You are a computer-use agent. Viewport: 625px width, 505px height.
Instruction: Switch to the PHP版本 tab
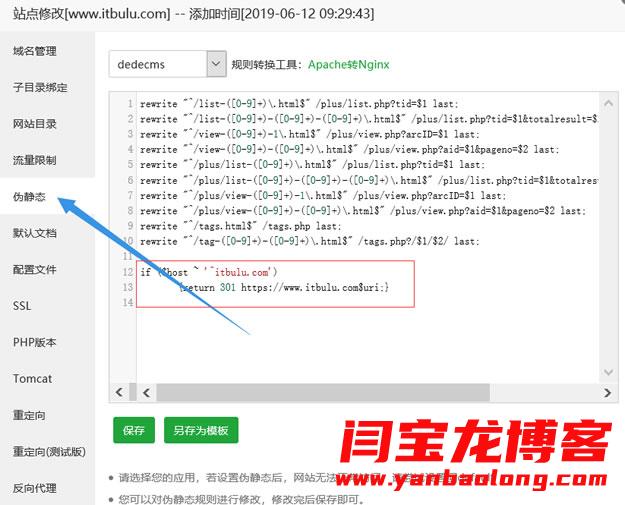[x=34, y=342]
